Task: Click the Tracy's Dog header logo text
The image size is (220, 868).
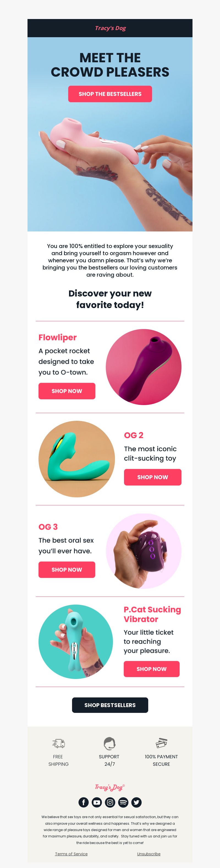Action: point(110,28)
